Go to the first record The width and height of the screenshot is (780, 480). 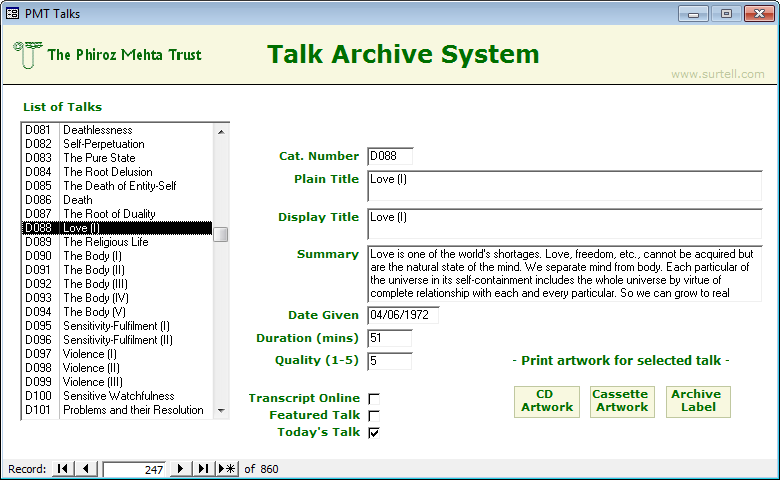click(63, 469)
